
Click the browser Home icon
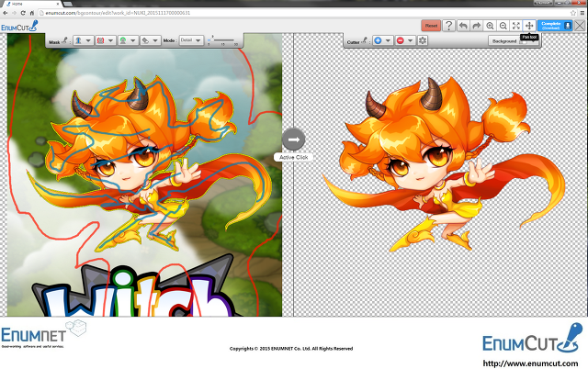[32, 13]
